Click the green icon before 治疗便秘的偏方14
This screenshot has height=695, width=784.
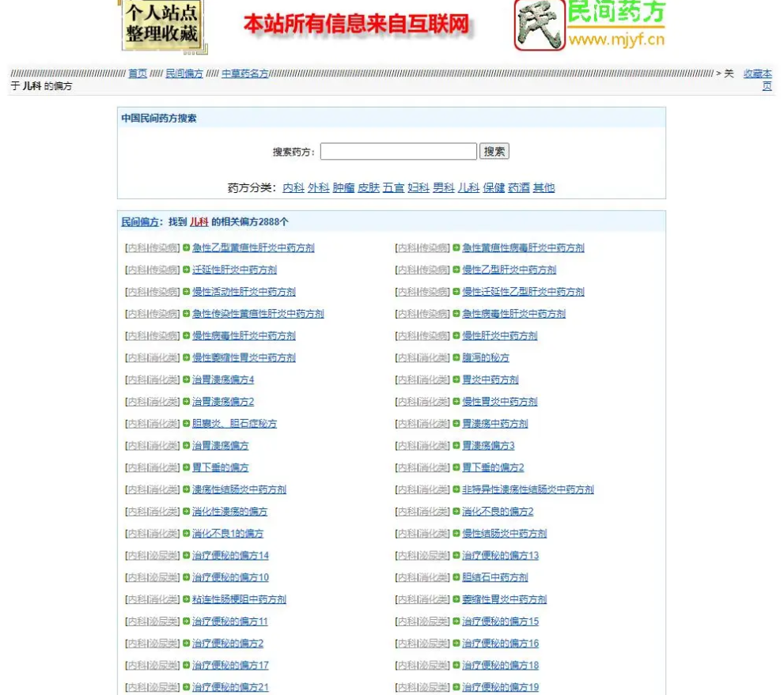pos(185,555)
